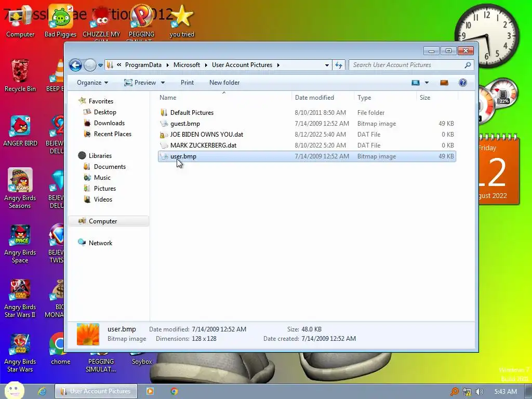Click the search magnifier icon
The image size is (532, 399).
point(468,65)
